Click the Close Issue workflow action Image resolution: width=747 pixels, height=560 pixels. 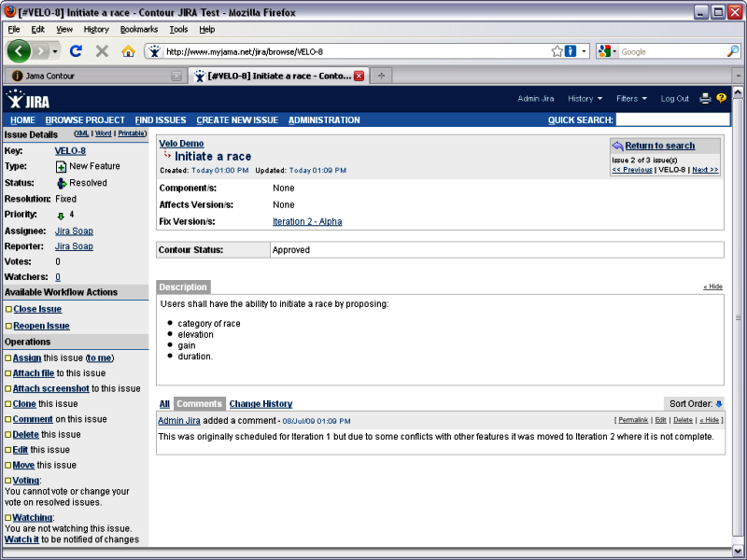pyautogui.click(x=37, y=309)
